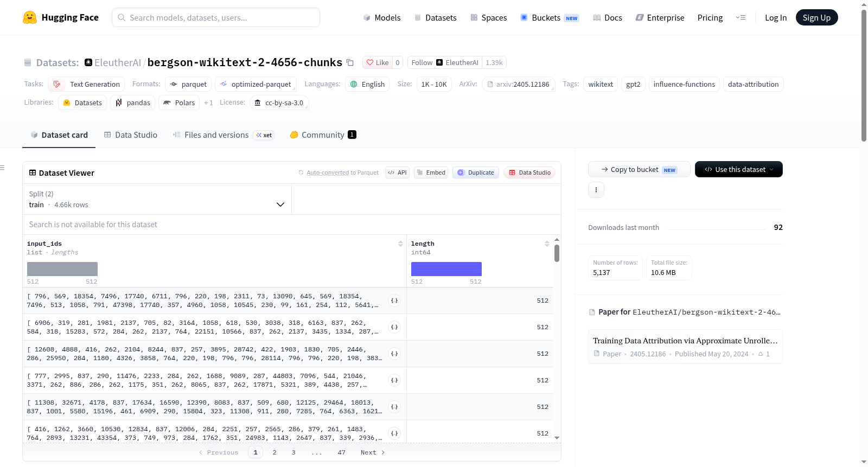The width and height of the screenshot is (868, 467).
Task: Open Enterprise in the top navigation
Action: click(x=660, y=17)
